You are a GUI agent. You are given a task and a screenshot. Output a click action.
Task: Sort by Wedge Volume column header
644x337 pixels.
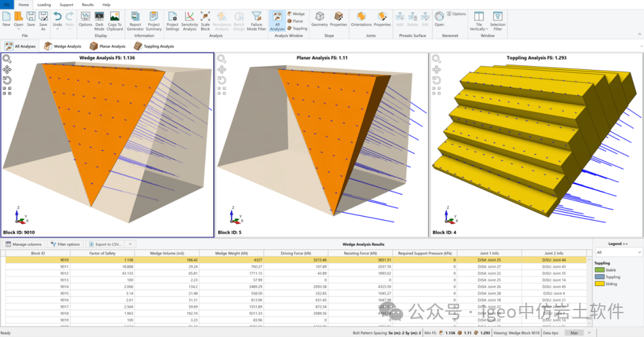point(167,253)
